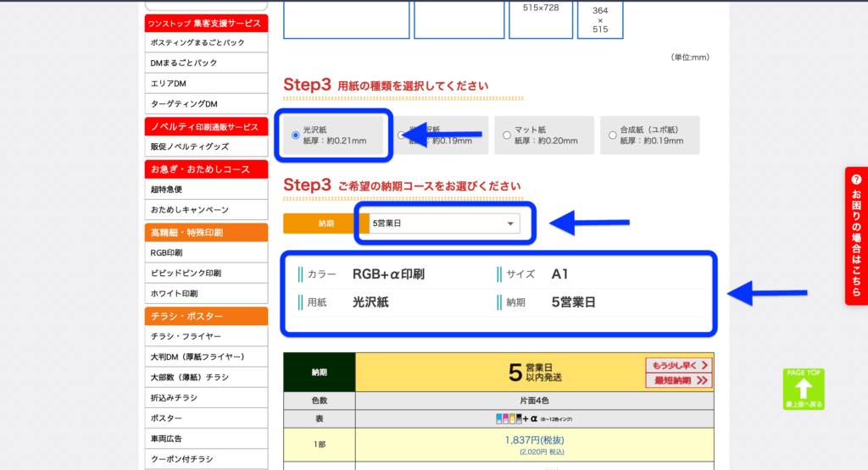The width and height of the screenshot is (868, 470).
Task: Select the 515×728 size box
Action: click(x=541, y=19)
